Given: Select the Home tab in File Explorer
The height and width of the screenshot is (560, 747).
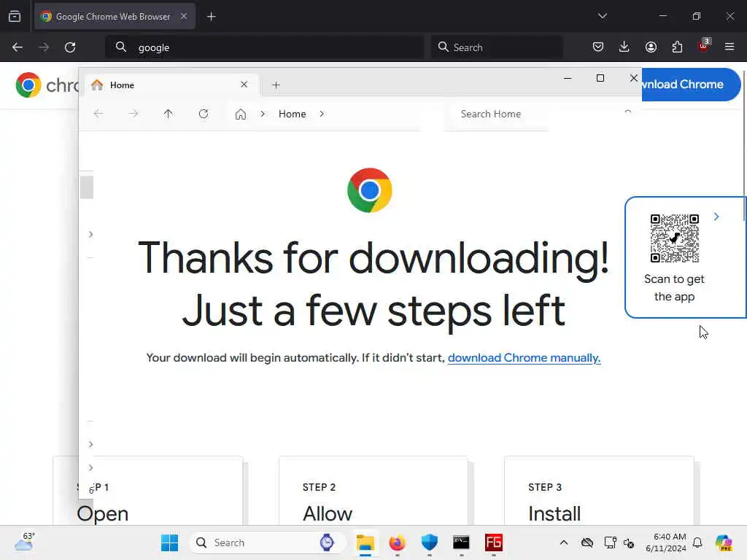Looking at the screenshot, I should [173, 85].
